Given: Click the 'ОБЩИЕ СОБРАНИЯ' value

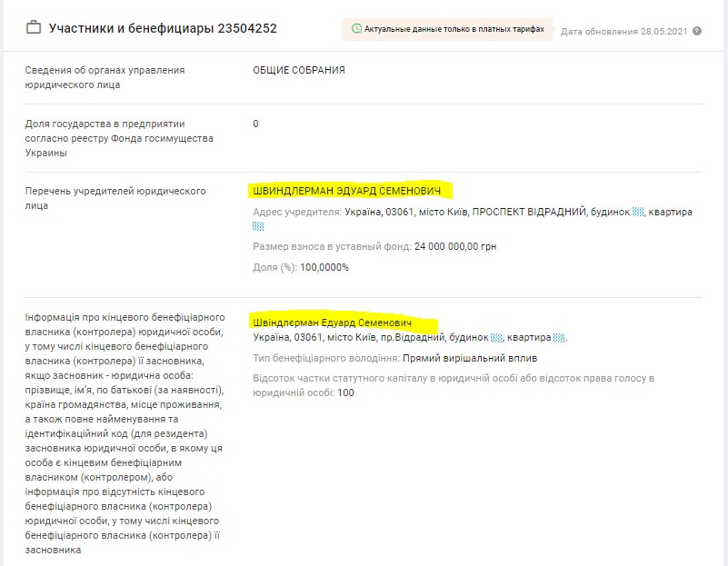Looking at the screenshot, I should coord(299,70).
